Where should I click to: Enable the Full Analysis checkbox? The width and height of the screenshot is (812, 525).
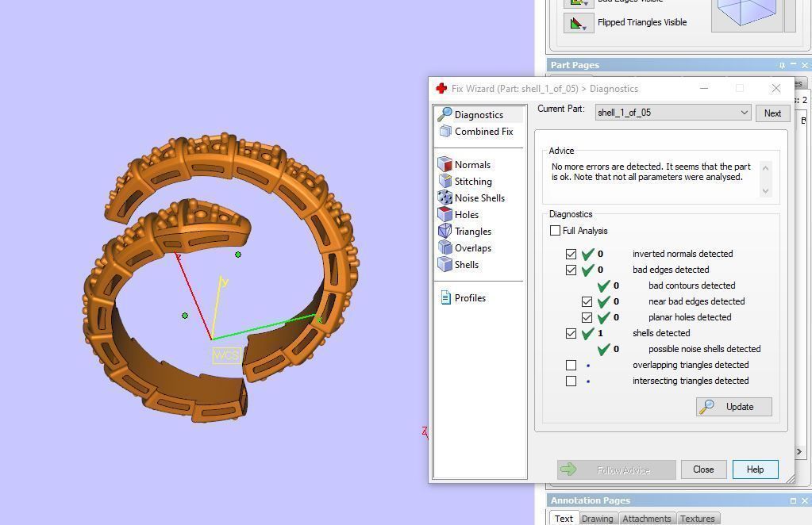[555, 230]
